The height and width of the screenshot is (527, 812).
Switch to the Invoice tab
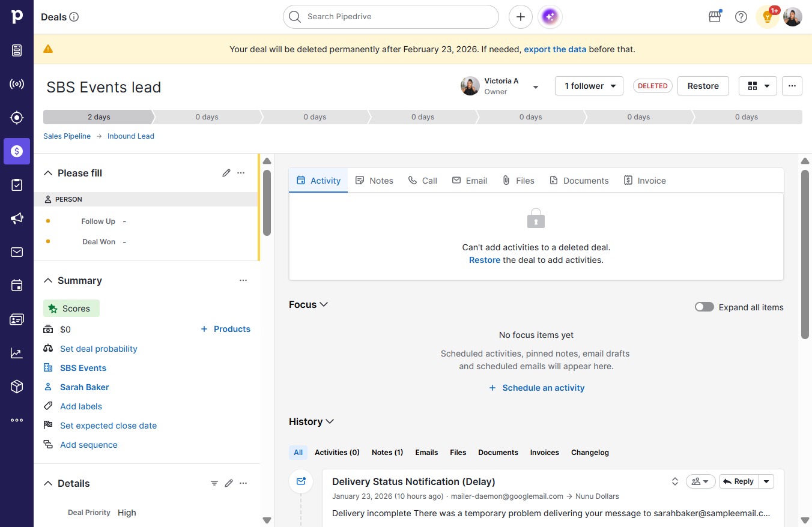[645, 181]
